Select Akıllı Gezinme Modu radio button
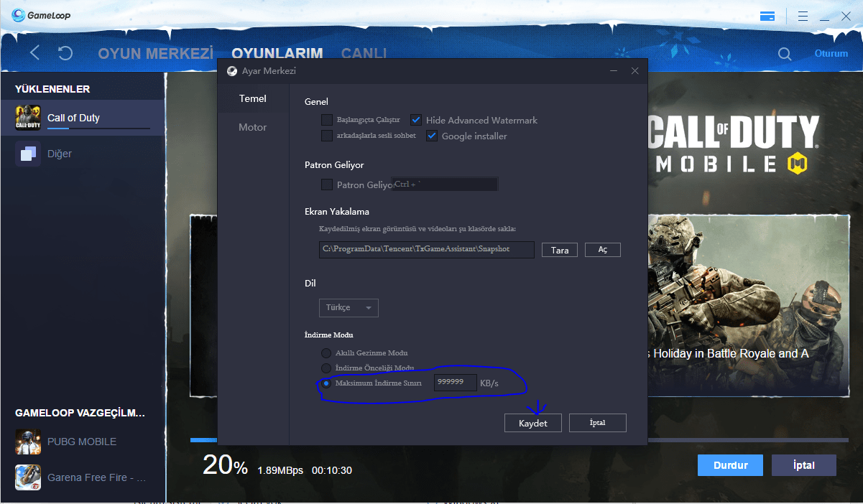 click(326, 353)
